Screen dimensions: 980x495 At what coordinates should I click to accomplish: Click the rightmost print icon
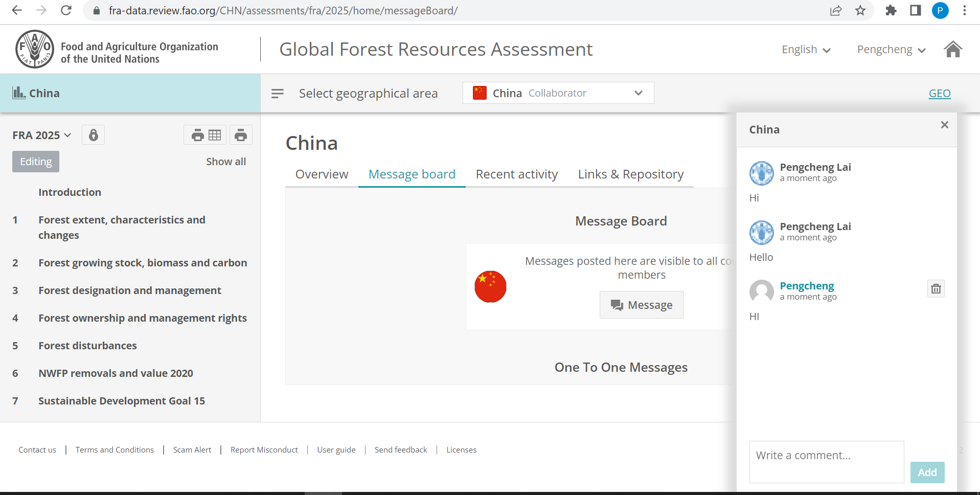pos(240,134)
